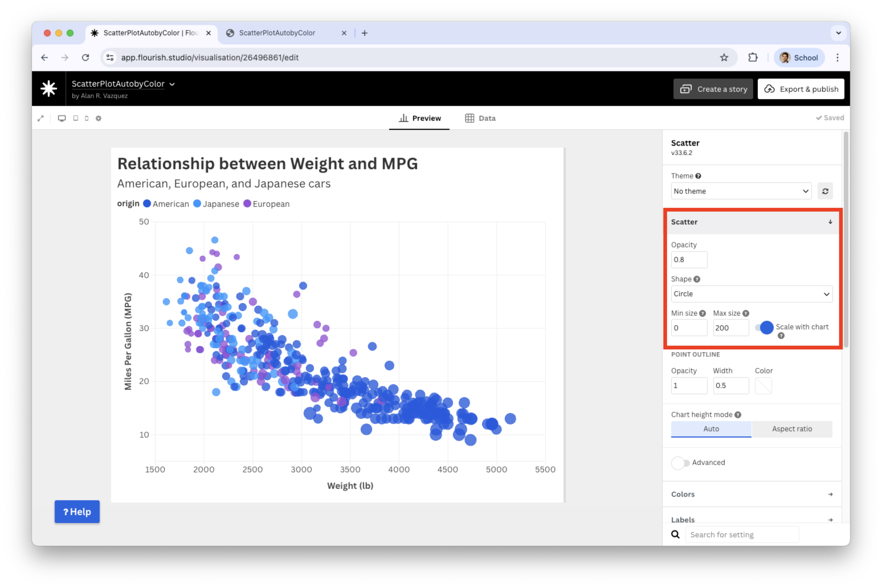Click the Flourish asterisk logo
Screen dimensions: 882x588
49,89
